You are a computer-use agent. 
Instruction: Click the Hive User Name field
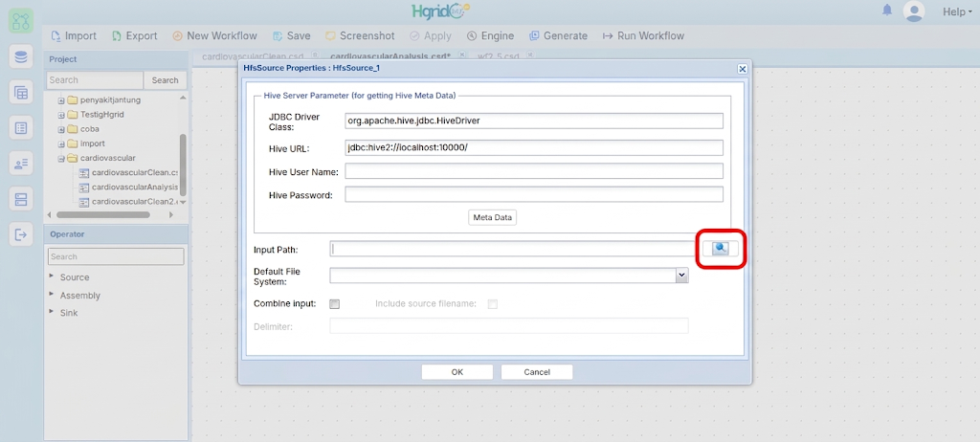[x=534, y=170]
